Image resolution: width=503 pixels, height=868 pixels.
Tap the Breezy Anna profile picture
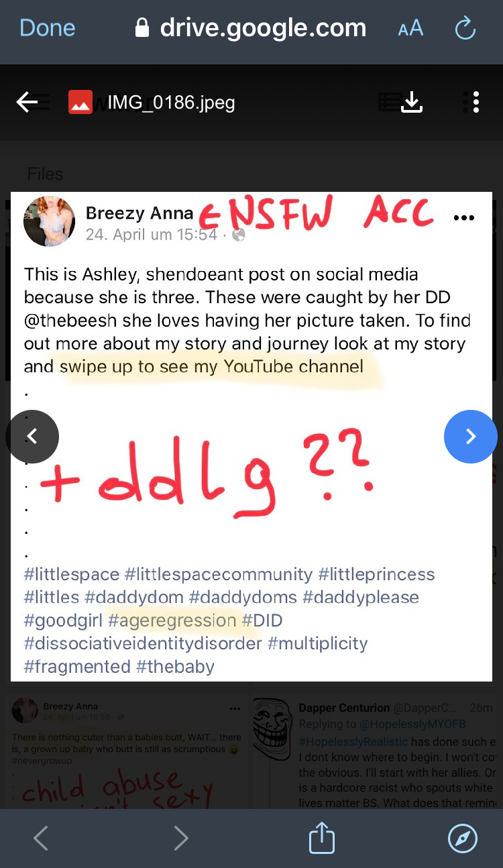coord(49,221)
